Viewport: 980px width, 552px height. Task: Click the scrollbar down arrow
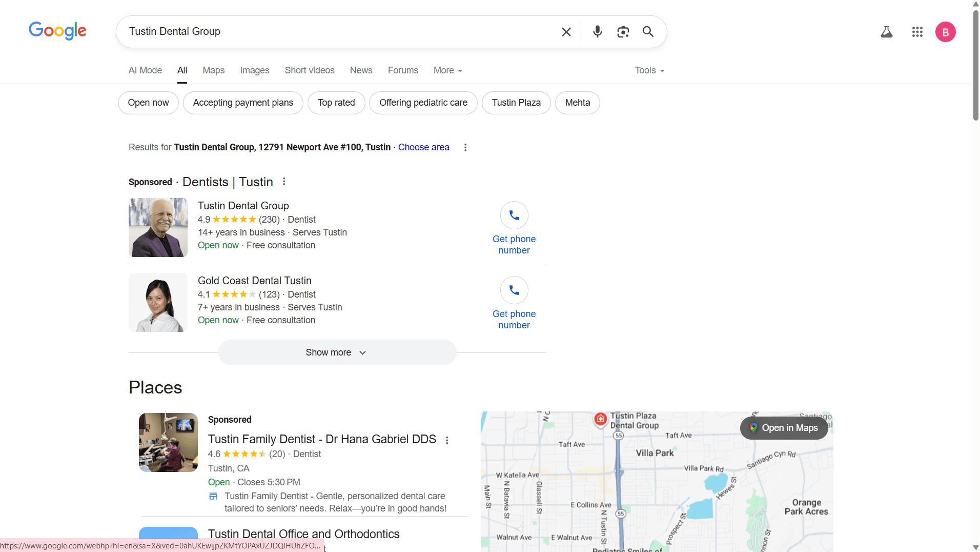(975, 547)
